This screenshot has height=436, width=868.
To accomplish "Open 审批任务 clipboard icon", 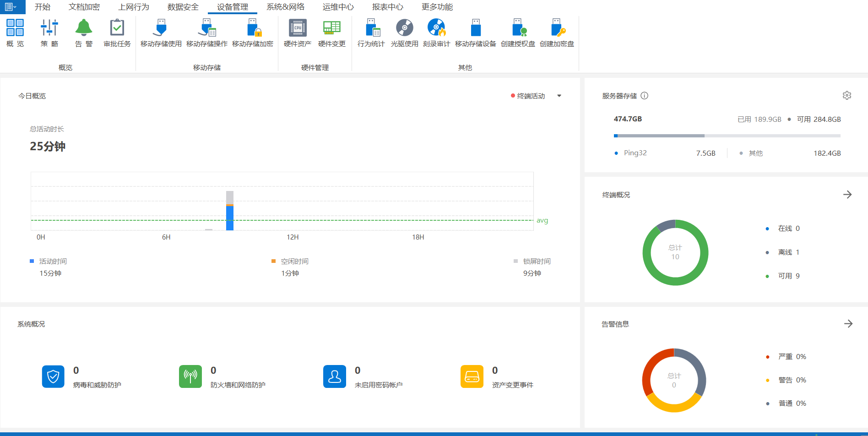I will (117, 28).
